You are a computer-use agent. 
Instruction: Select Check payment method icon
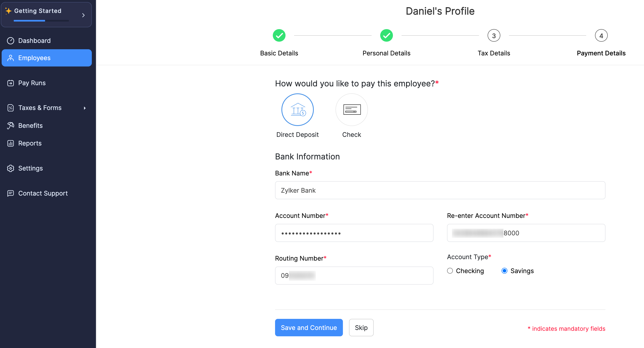(351, 109)
